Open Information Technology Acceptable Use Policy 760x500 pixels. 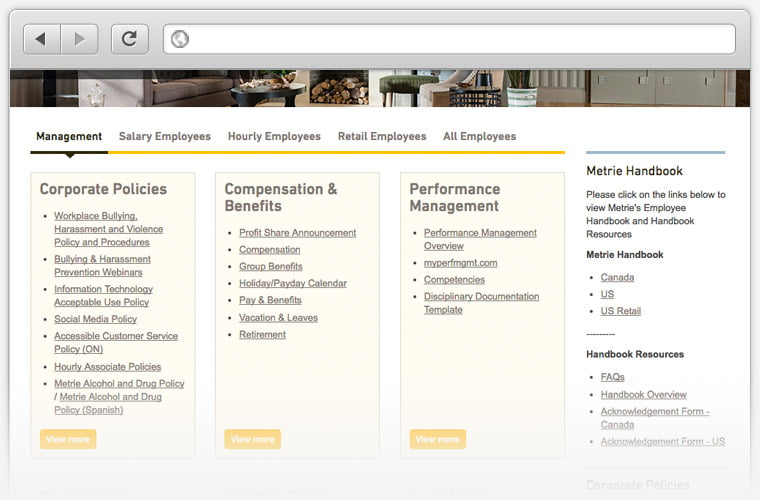(103, 296)
